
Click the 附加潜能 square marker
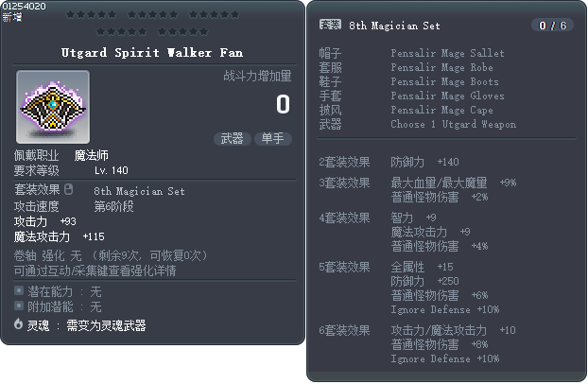[x=19, y=305]
